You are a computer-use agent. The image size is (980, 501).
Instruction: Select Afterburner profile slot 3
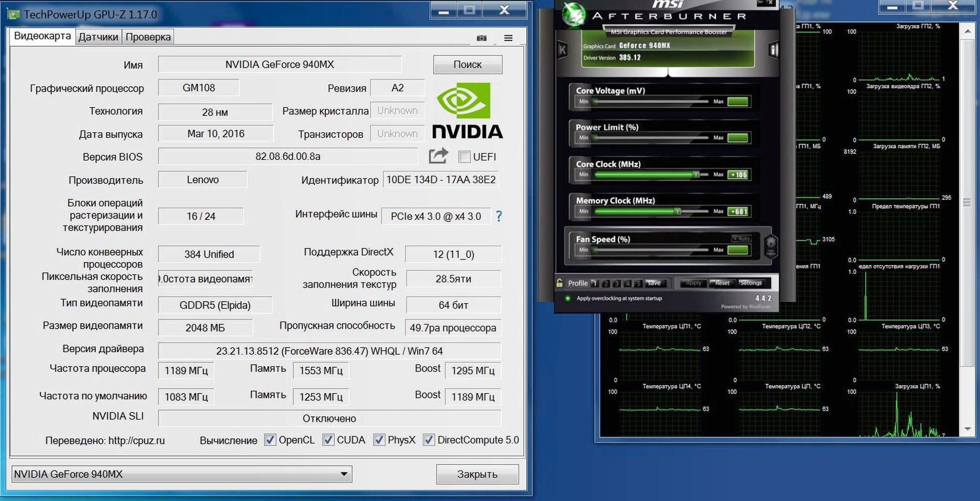pyautogui.click(x=617, y=284)
